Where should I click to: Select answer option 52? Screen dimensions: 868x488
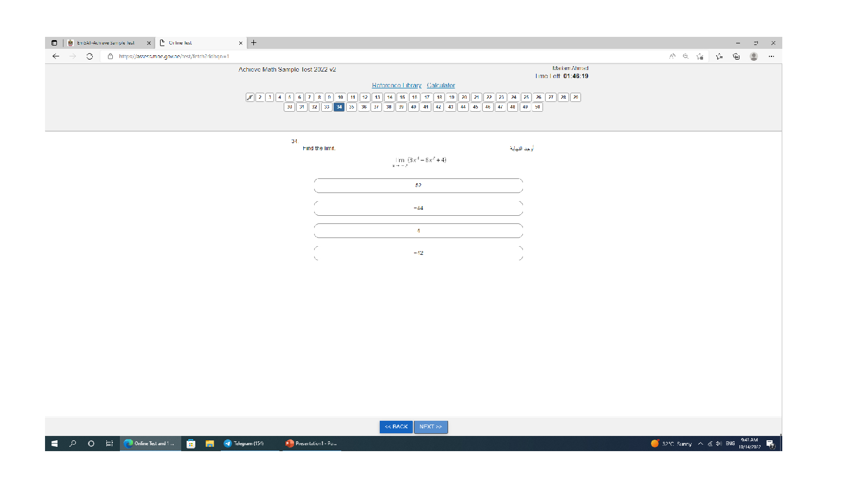click(418, 185)
